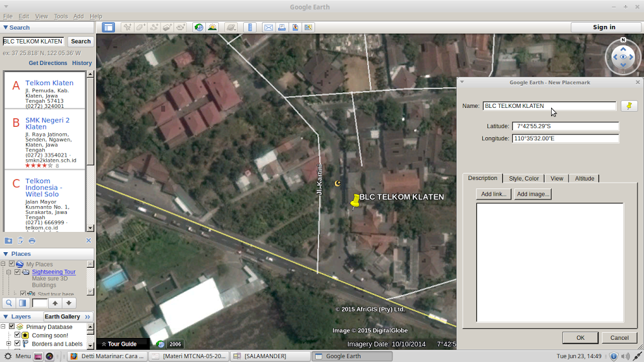Uncheck the Sightseeing Tour checkbox
The width and height of the screenshot is (644, 362).
[18, 272]
